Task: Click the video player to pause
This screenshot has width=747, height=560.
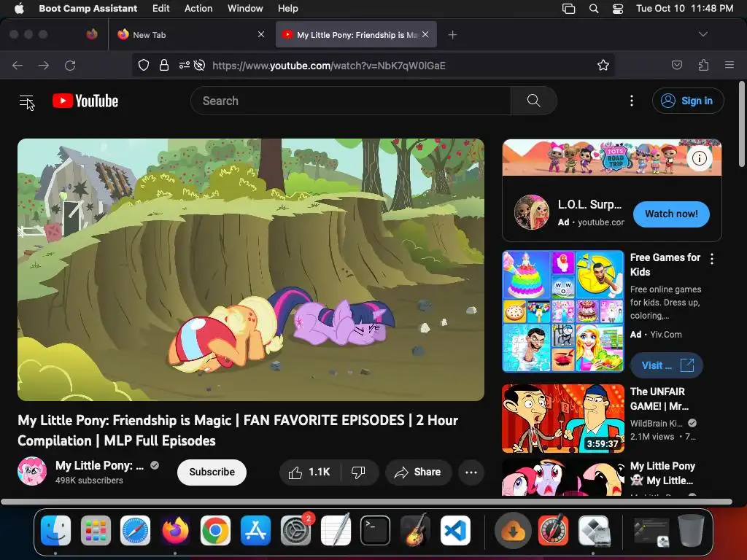Action: 251,270
